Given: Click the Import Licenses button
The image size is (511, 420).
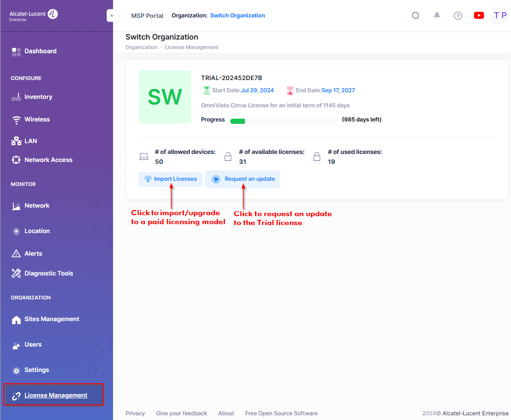Looking at the screenshot, I should 170,179.
